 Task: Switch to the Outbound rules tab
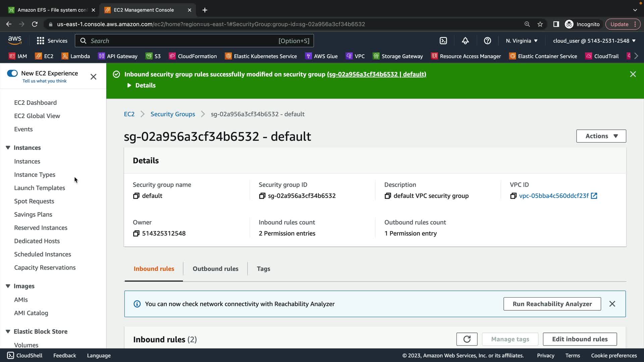tap(215, 269)
